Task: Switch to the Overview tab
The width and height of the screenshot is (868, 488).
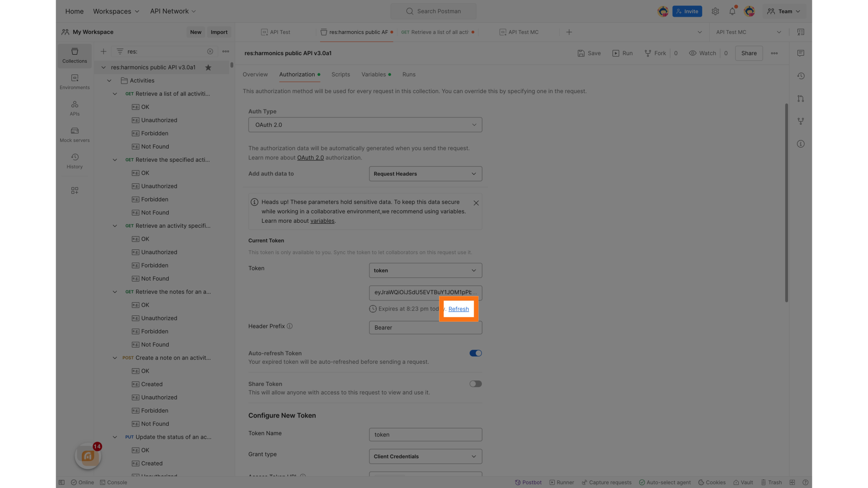Action: tap(255, 75)
